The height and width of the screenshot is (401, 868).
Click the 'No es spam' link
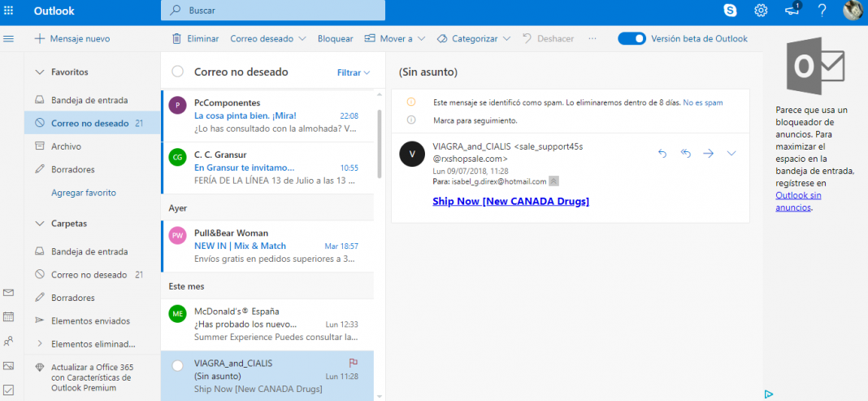coord(702,102)
